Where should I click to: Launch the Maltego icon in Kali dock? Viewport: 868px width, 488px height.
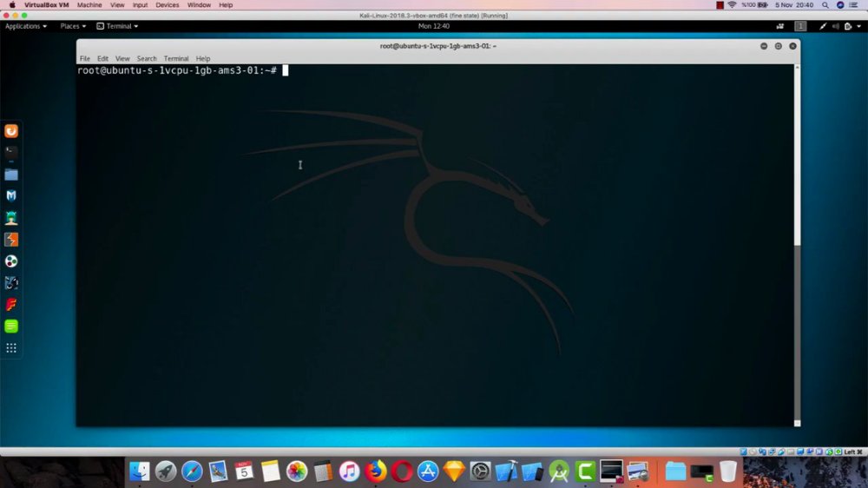coord(11,260)
